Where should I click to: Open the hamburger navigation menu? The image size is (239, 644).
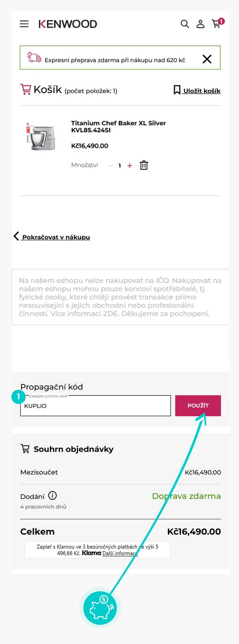click(x=24, y=24)
